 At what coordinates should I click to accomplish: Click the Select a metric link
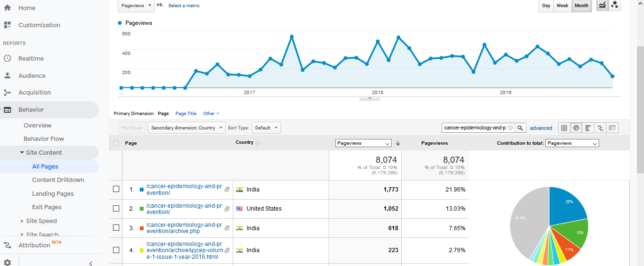(184, 6)
